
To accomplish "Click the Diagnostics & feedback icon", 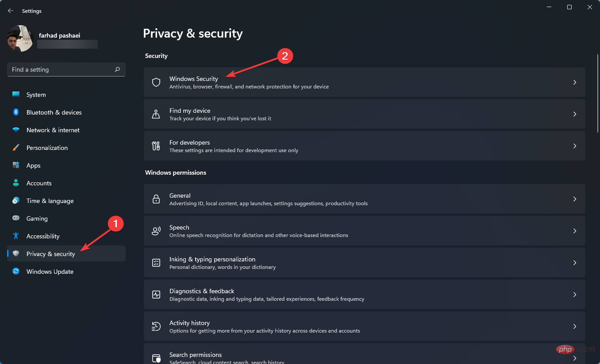I will click(x=156, y=295).
